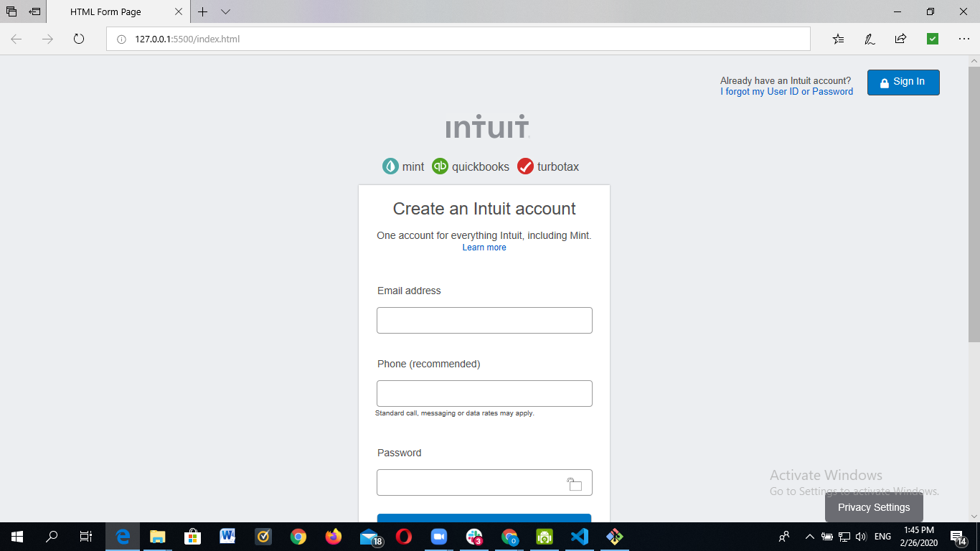Show hidden tray icons chevron
The height and width of the screenshot is (551, 980).
[810, 537]
